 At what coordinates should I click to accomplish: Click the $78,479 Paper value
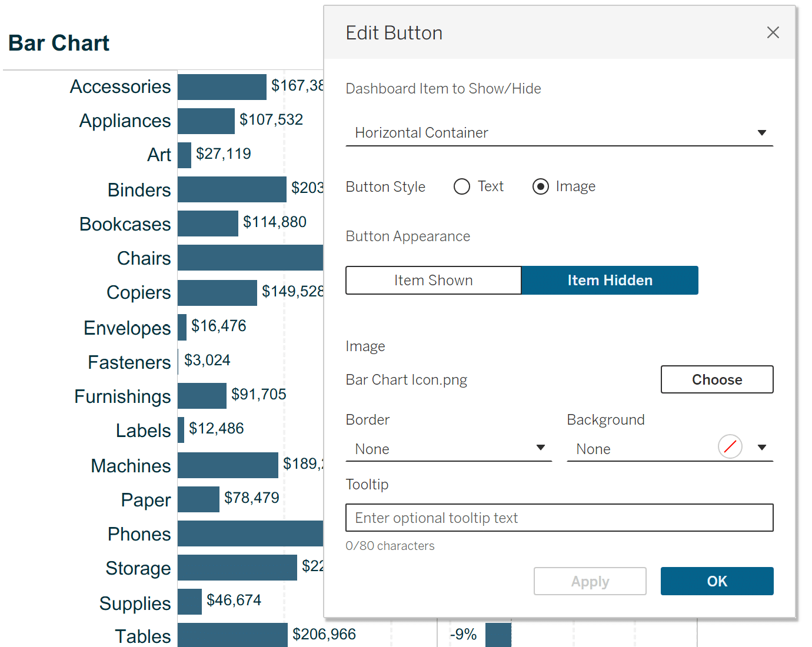tap(251, 498)
